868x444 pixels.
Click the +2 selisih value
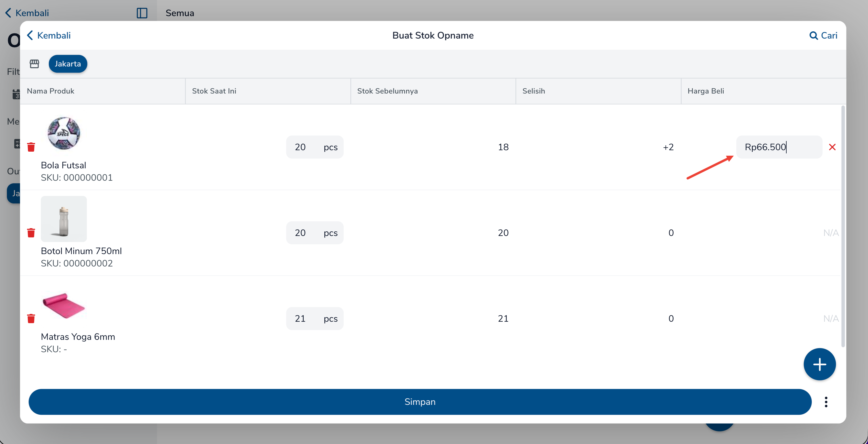(x=668, y=147)
